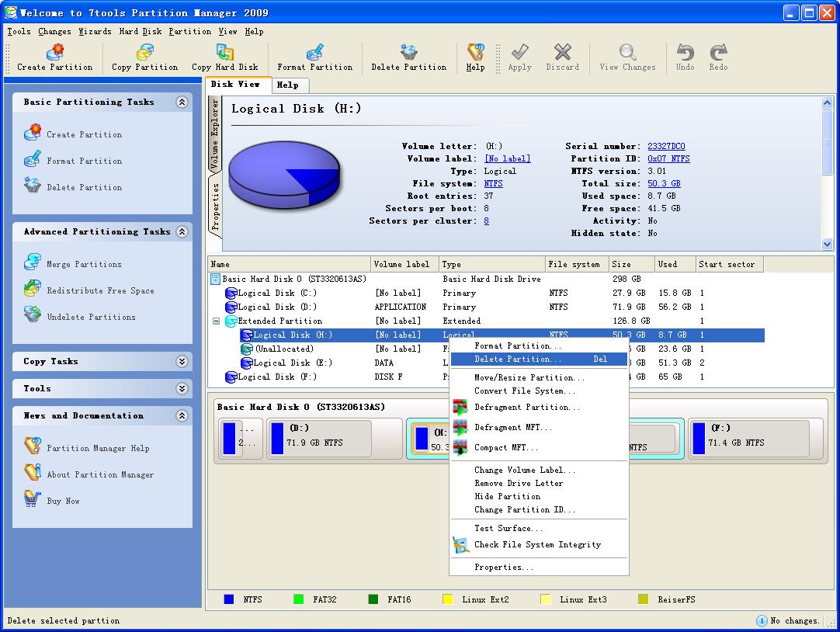Collapse the Extended Partition tree node
This screenshot has width=840, height=632.
coord(217,321)
